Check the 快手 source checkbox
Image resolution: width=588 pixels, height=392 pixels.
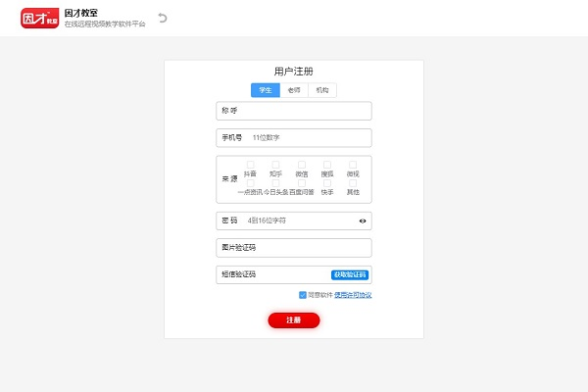(327, 183)
